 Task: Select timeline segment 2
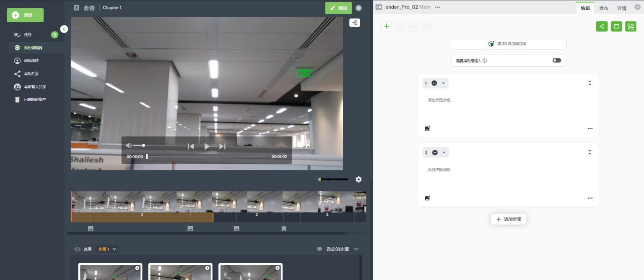(257, 217)
